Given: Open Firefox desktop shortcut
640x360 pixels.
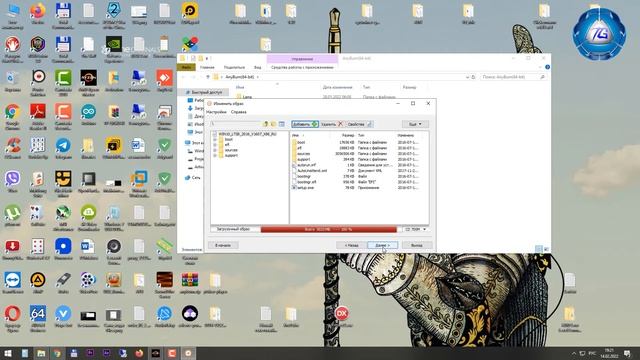Looking at the screenshot, I should 38,15.
